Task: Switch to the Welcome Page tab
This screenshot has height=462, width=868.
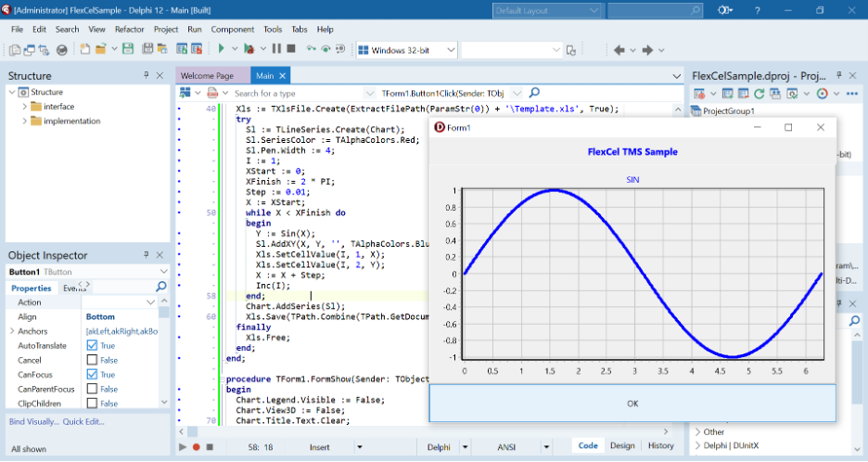Action: coord(207,76)
